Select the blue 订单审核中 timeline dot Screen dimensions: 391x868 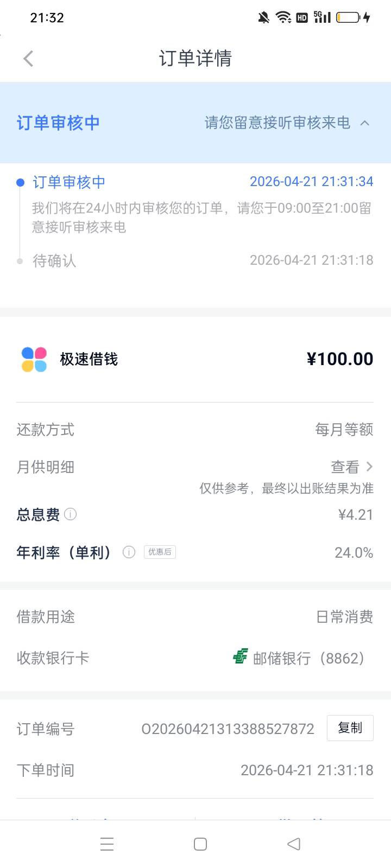click(x=20, y=182)
